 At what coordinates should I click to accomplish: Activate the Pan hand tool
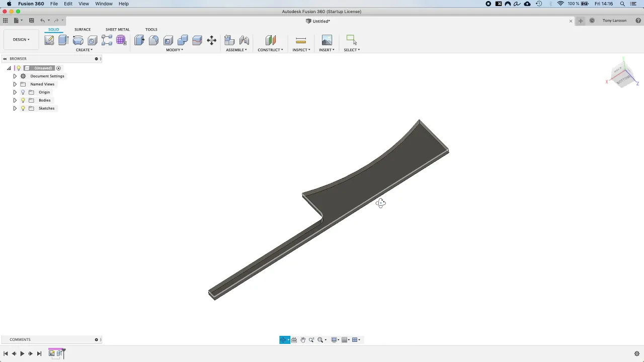point(303,340)
